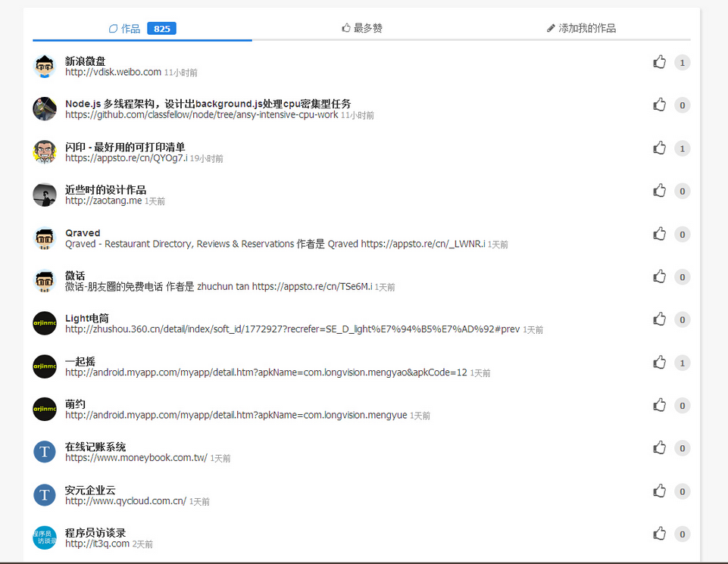Open the 一起摇 title link
Screen dimensions: 728x564
(80, 361)
